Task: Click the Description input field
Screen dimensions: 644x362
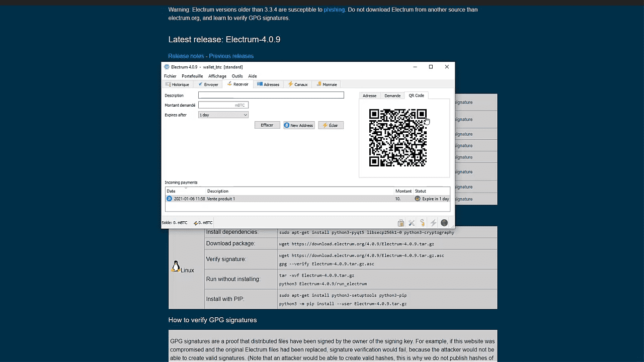Action: click(271, 95)
